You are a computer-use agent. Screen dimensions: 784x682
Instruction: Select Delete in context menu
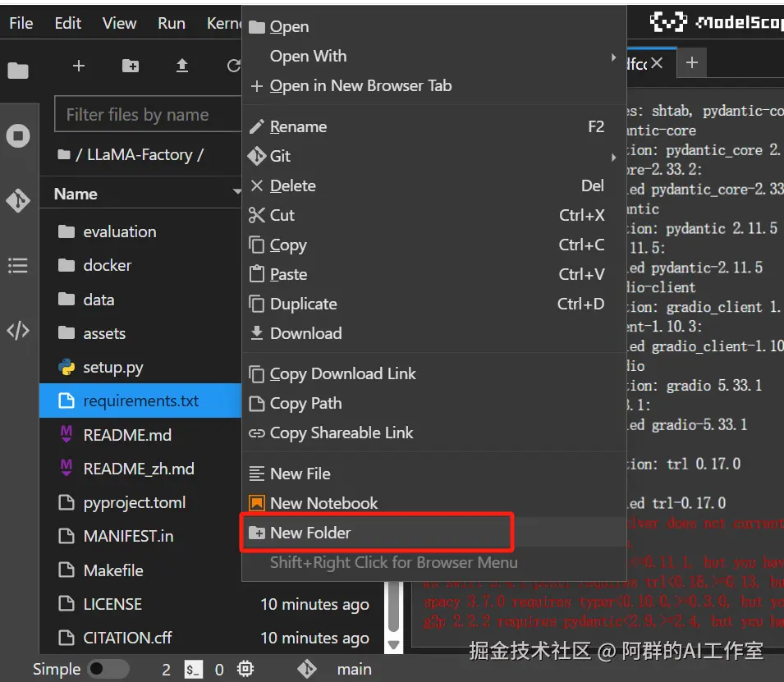click(434, 186)
